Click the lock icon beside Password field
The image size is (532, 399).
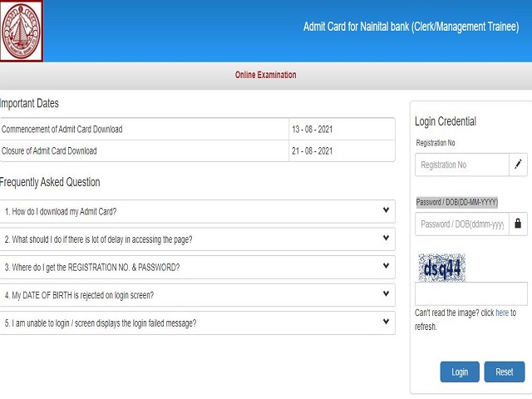tap(518, 224)
